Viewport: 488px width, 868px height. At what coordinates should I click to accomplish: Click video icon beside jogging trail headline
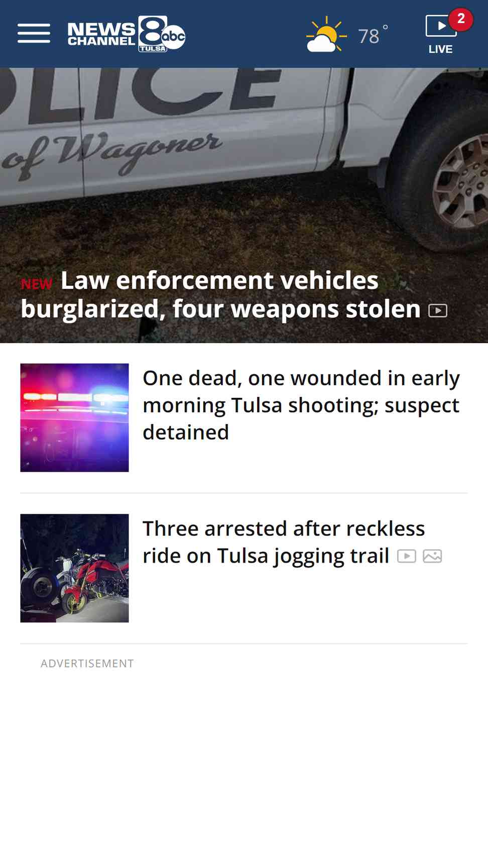[x=407, y=556]
